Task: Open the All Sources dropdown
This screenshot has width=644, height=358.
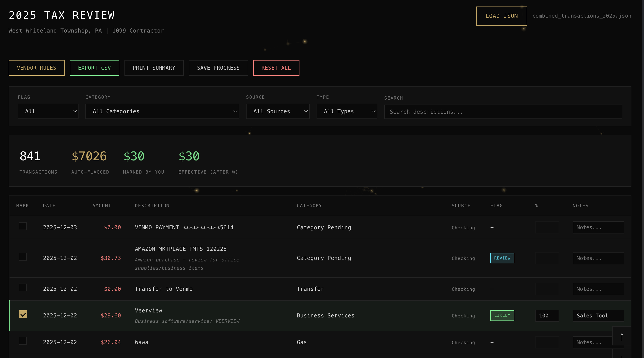Action: [278, 111]
